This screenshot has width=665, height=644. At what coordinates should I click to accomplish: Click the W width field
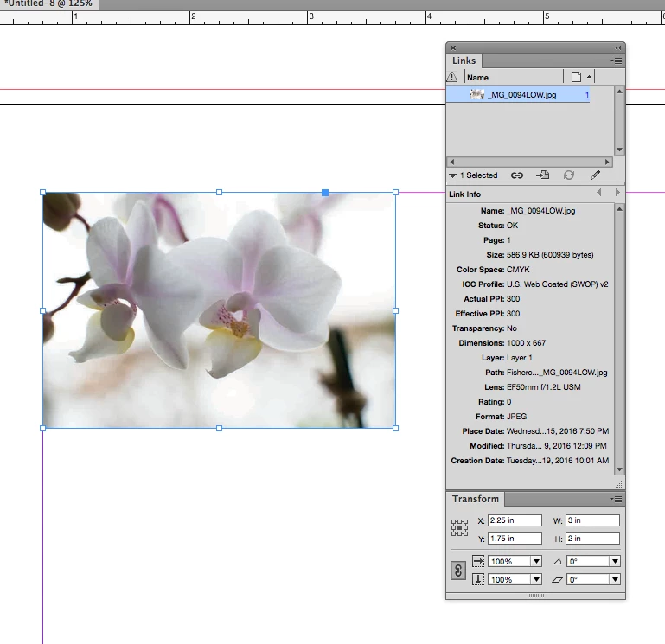(x=592, y=520)
